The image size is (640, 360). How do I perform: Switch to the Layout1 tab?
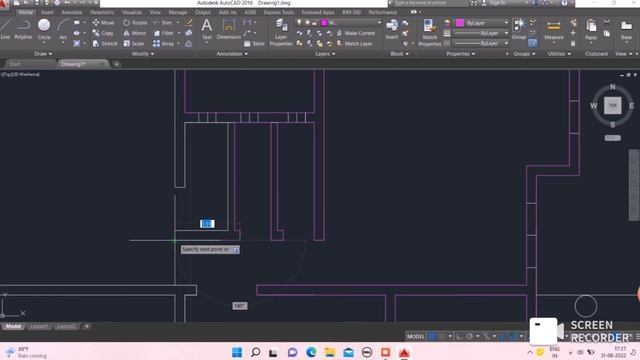click(x=39, y=327)
